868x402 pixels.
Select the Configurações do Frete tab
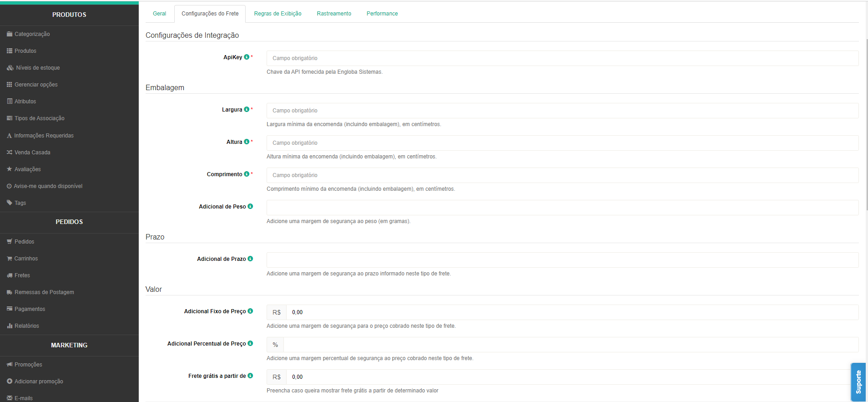[x=210, y=14]
